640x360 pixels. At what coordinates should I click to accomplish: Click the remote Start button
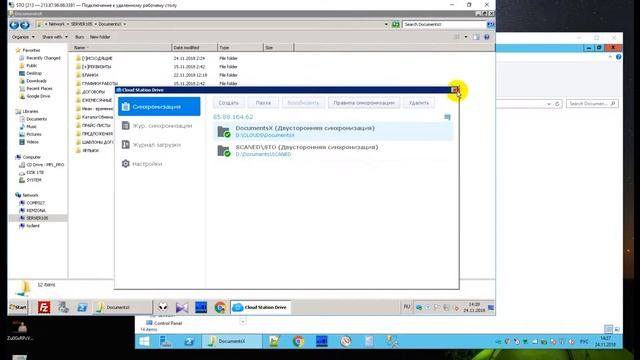[x=18, y=307]
